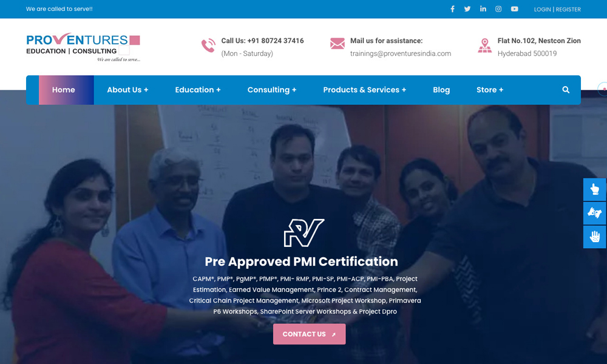607x364 pixels.
Task: Open the LinkedIn social icon
Action: click(483, 8)
